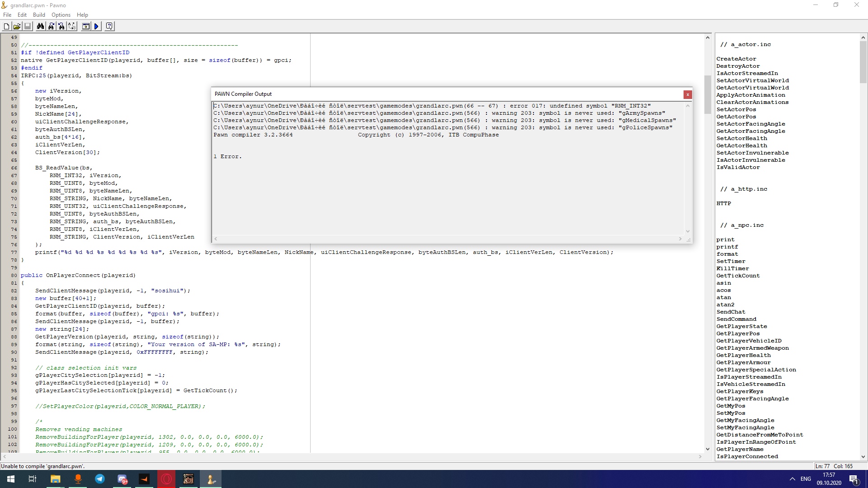Select the gArmySpawns warning line

pos(439,113)
